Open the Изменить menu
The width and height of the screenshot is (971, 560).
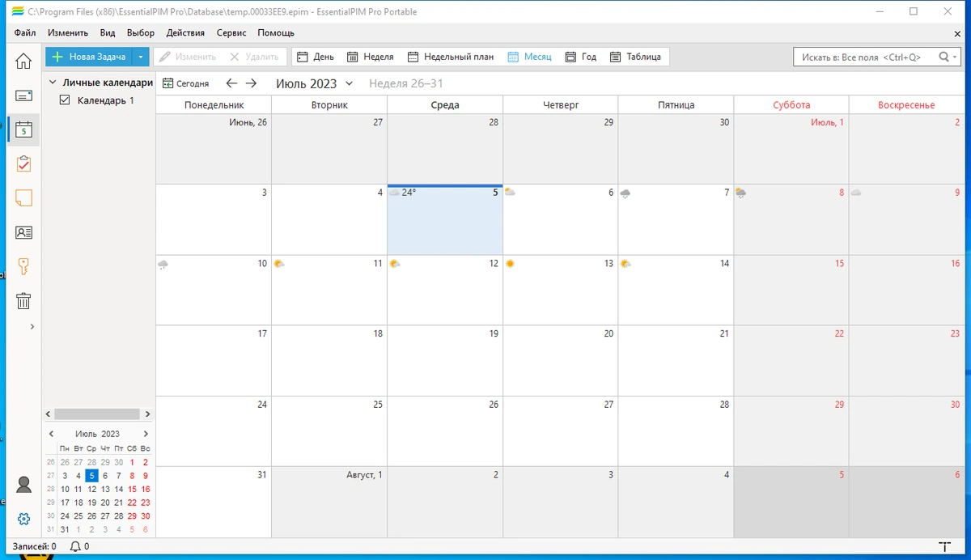point(68,33)
